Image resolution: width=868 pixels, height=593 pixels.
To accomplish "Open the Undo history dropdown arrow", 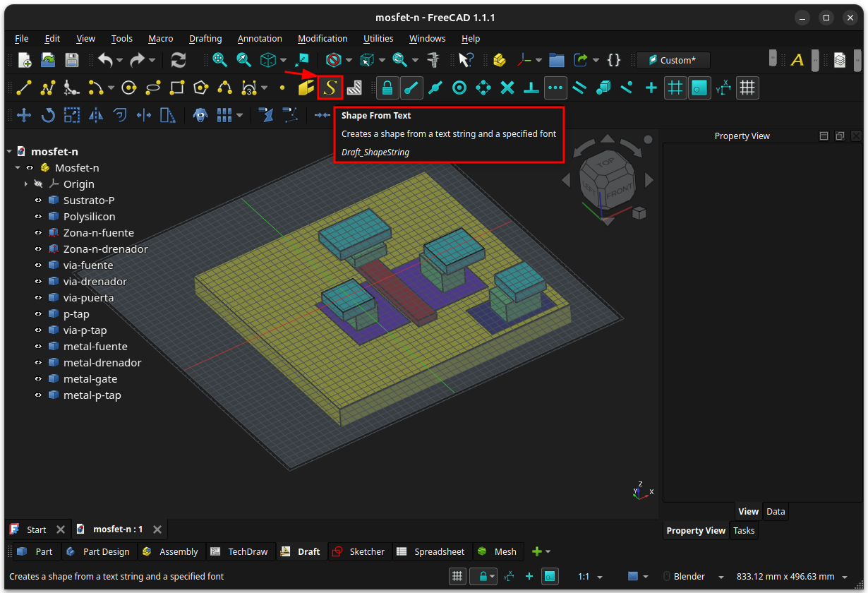I will click(119, 61).
